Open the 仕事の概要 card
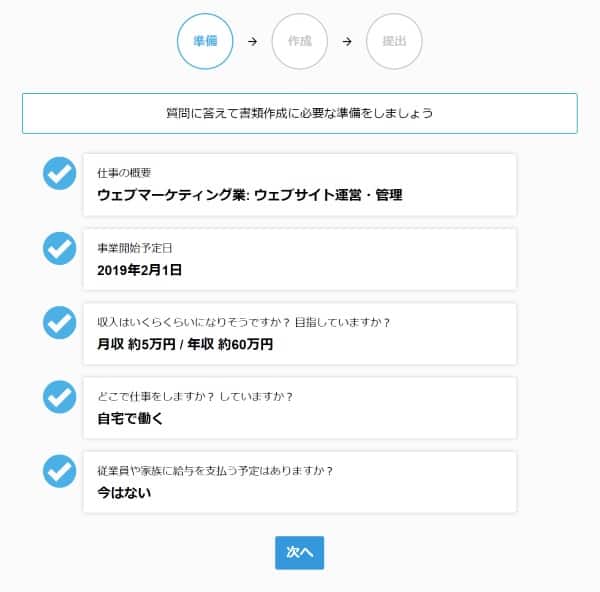Screen dimensions: 600x592 299,185
